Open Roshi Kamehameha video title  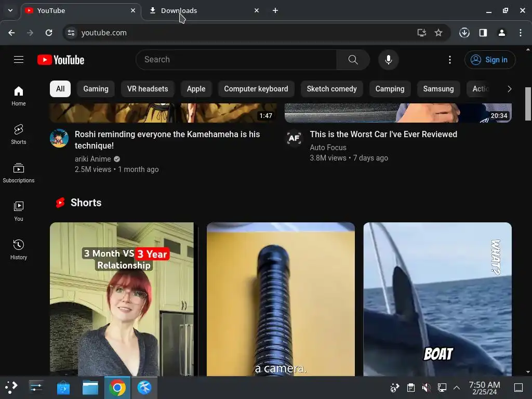(167, 140)
